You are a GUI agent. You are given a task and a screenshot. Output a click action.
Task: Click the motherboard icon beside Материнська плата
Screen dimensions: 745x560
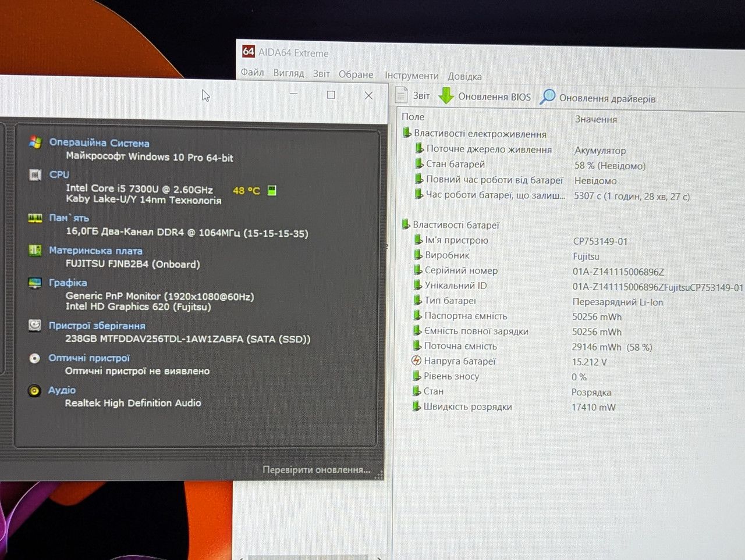pos(35,251)
